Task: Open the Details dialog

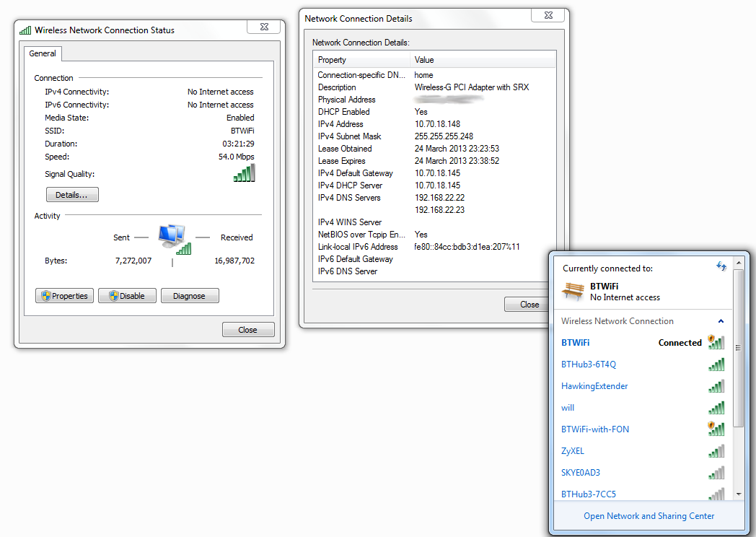Action: (72, 194)
